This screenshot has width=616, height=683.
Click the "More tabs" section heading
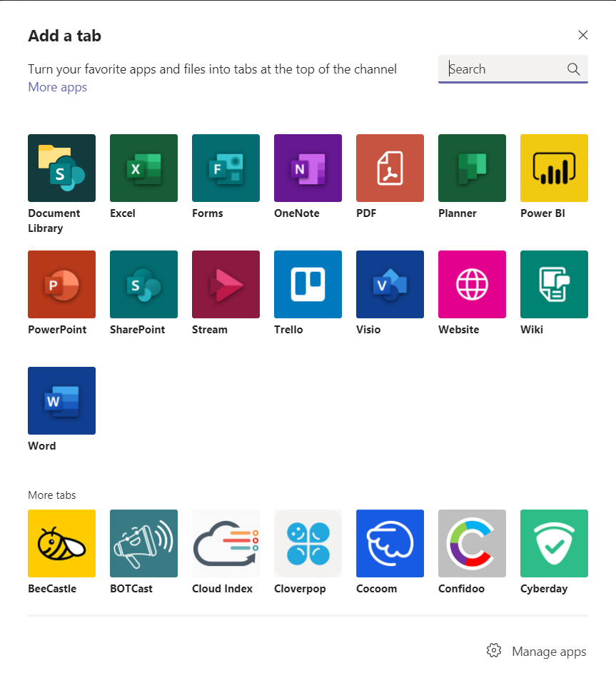52,495
